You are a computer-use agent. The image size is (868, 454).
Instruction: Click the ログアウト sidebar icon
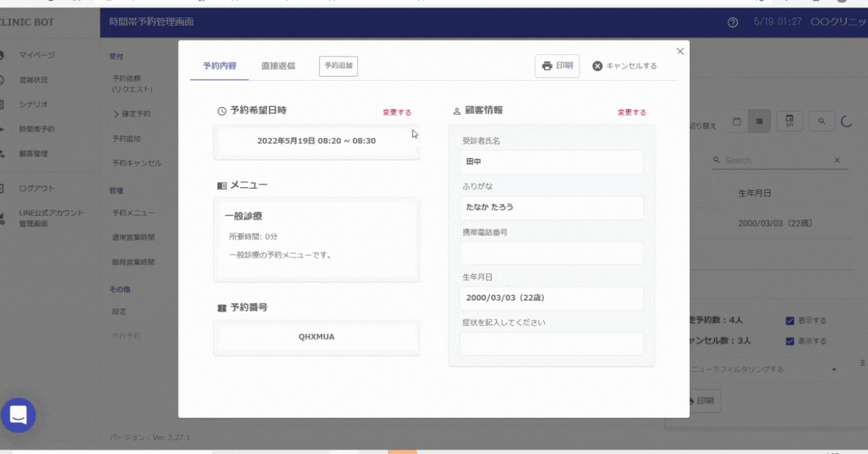(x=2, y=189)
